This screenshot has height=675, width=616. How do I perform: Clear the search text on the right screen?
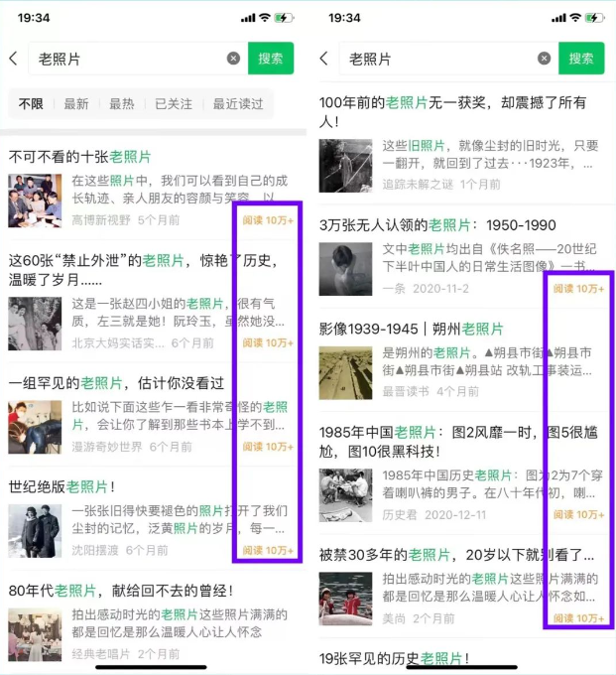click(544, 59)
